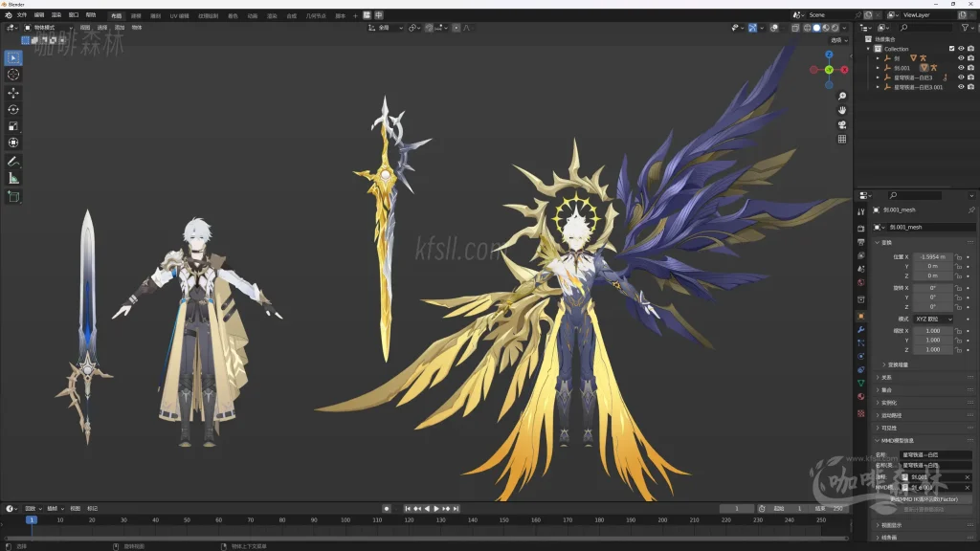Open the viewport 添加 menu
Viewport: 980px width, 551px height.
[x=120, y=28]
